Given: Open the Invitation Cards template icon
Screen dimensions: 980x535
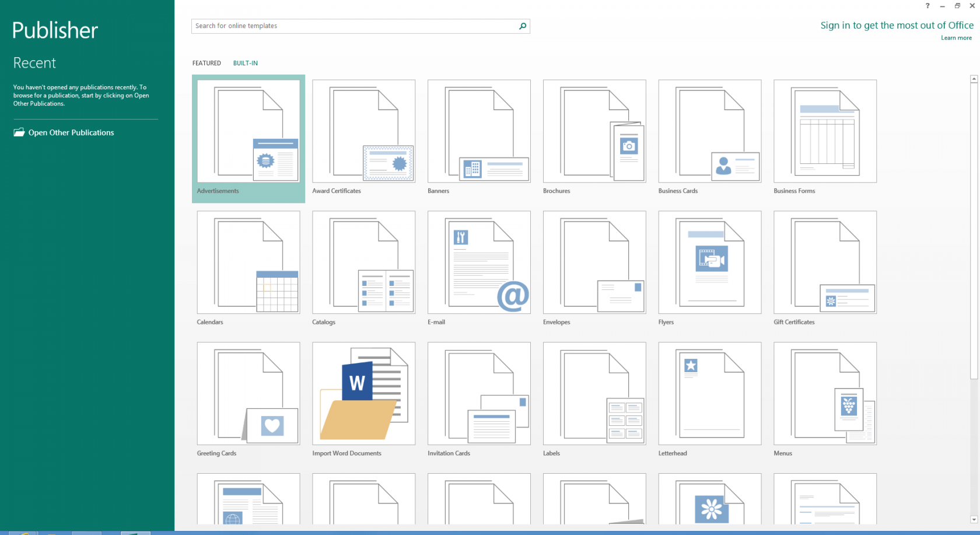Looking at the screenshot, I should [480, 394].
